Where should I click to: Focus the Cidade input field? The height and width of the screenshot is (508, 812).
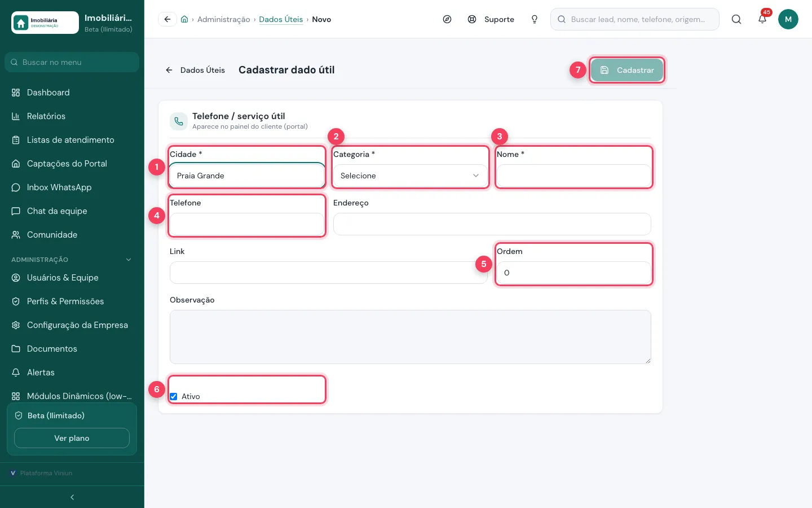tap(247, 176)
